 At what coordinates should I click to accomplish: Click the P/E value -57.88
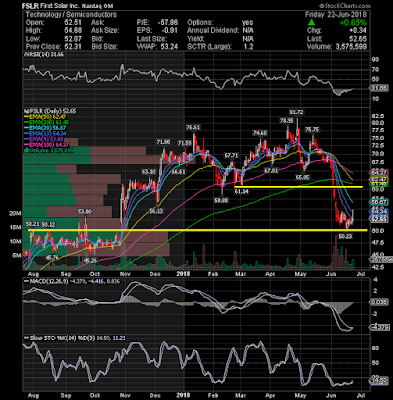click(x=167, y=23)
